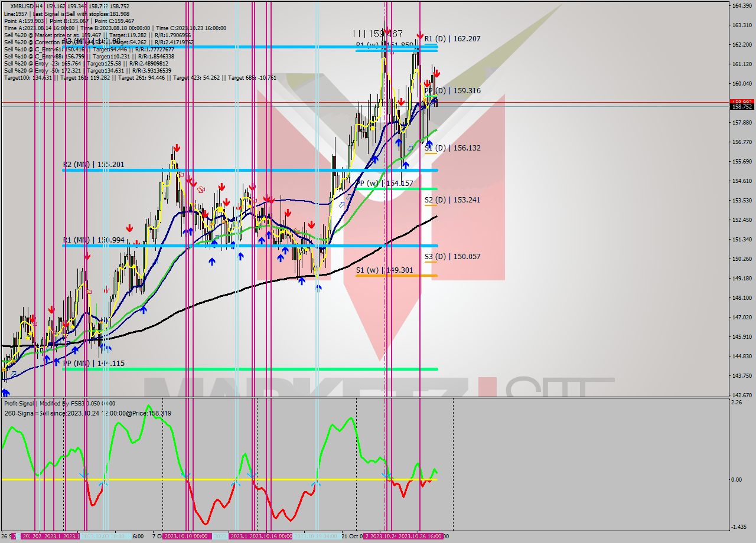Click the '21 Oct' date on time axis
The width and height of the screenshot is (756, 543).
click(352, 537)
